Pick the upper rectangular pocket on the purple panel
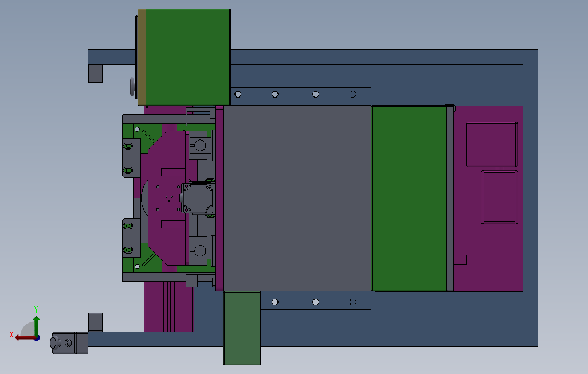 (x=492, y=144)
